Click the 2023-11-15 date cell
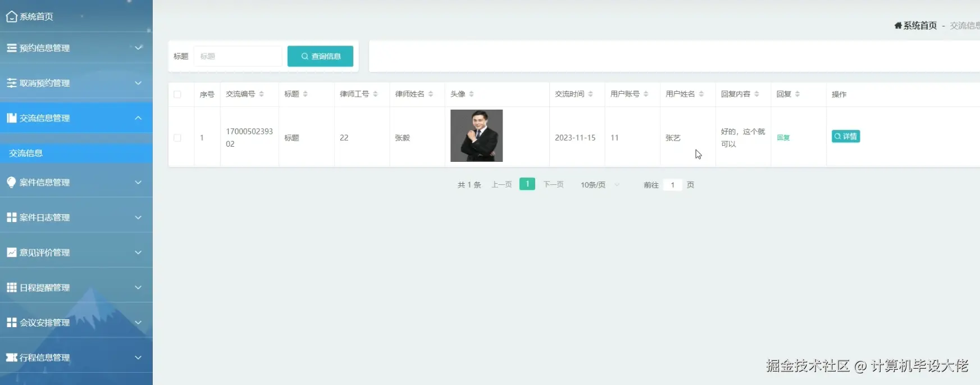The height and width of the screenshot is (385, 980). [x=575, y=138]
